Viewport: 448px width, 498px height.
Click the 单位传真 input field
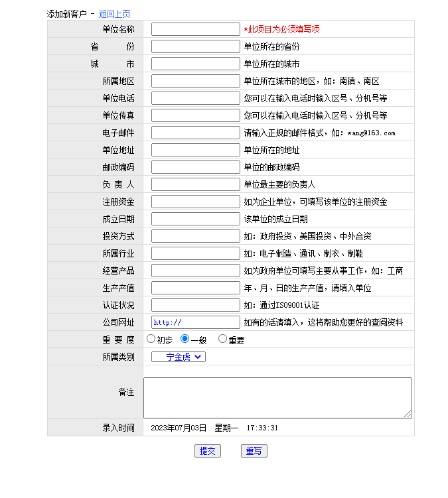tap(196, 115)
